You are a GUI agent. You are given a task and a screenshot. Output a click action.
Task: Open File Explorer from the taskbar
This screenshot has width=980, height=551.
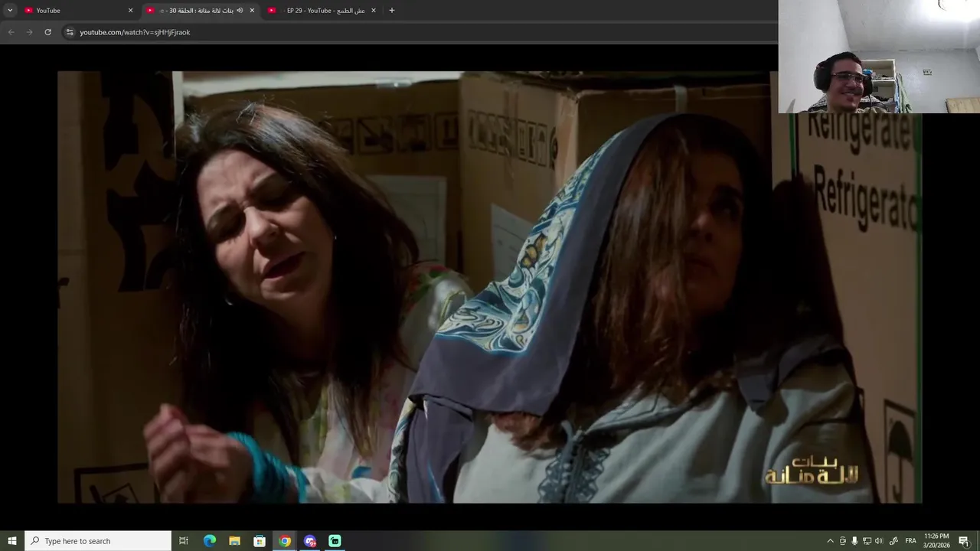click(234, 541)
